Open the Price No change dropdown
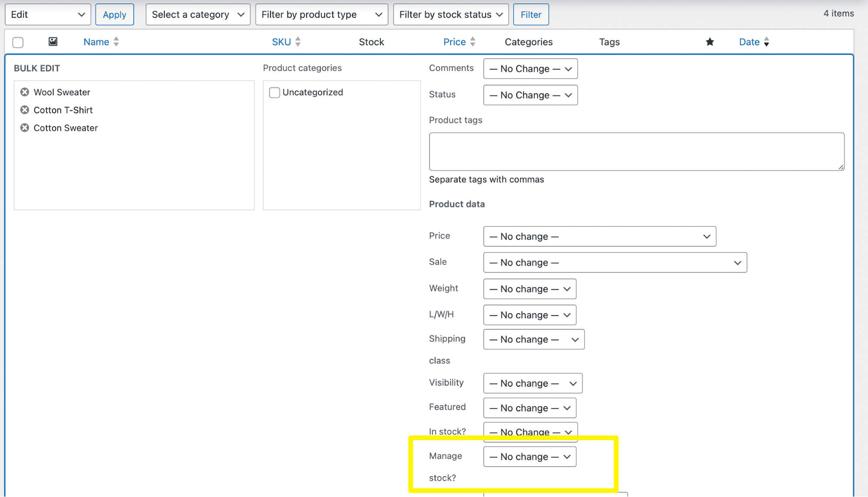Image resolution: width=868 pixels, height=497 pixels. [x=600, y=236]
